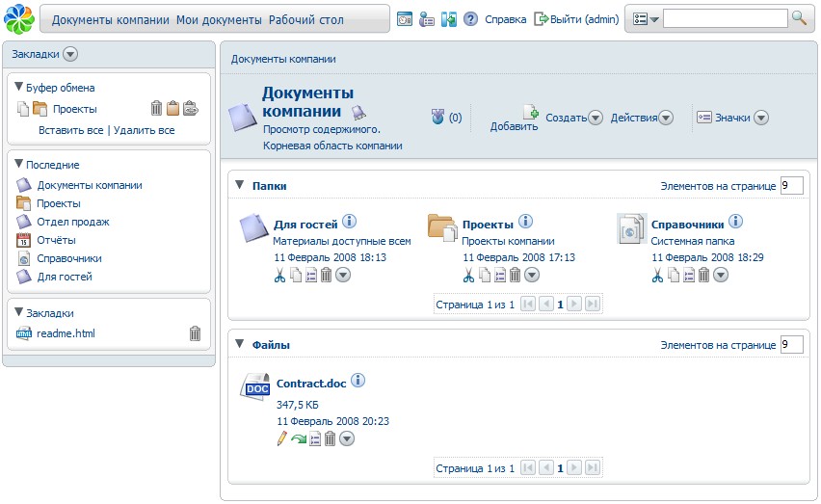This screenshot has height=504, width=821.
Task: Paste Проекты item from the clipboard
Action: point(172,108)
